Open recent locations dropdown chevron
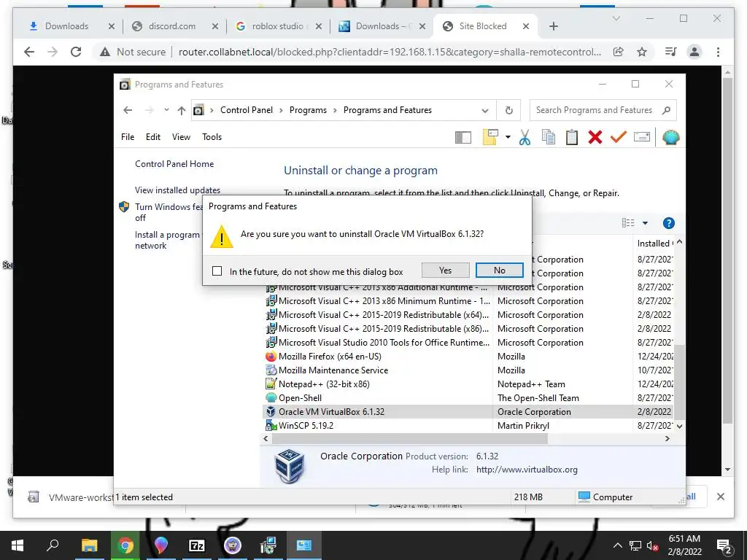The image size is (747, 560). [166, 110]
